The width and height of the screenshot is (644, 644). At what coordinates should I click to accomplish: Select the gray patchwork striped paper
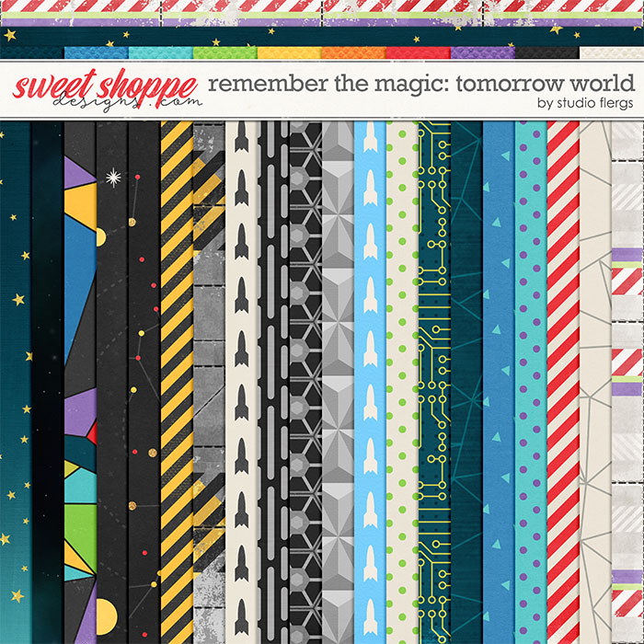[627, 383]
